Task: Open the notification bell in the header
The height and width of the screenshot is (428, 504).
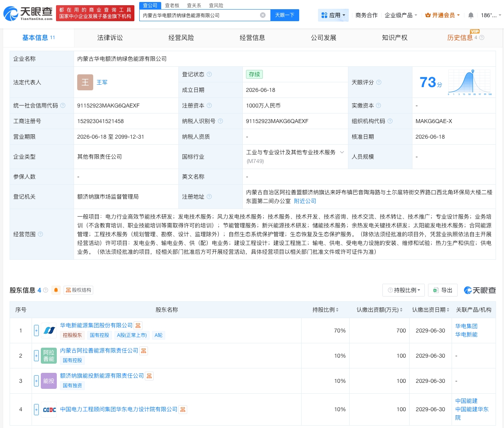Action: [x=471, y=15]
